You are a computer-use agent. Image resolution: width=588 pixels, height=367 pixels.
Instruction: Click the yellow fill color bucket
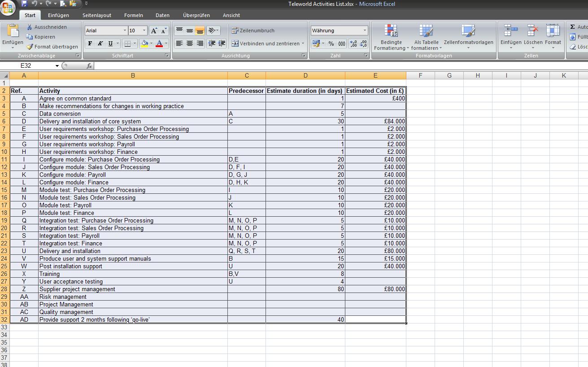(144, 44)
